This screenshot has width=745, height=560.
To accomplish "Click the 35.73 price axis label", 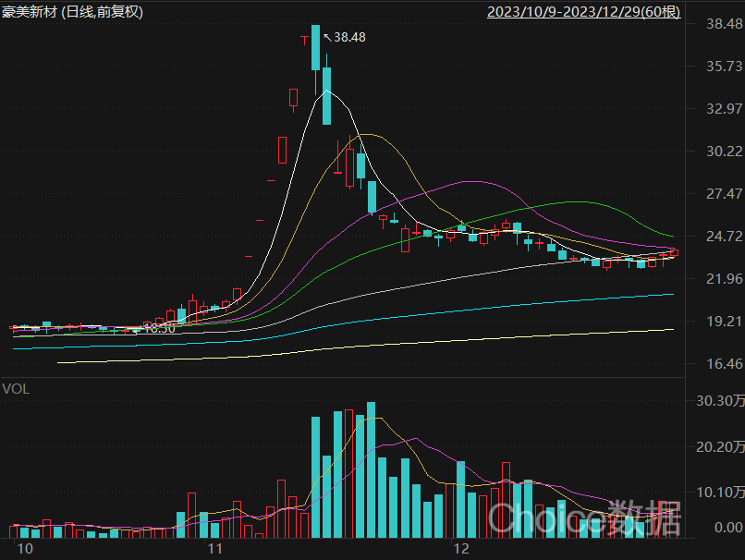I will 717,67.
